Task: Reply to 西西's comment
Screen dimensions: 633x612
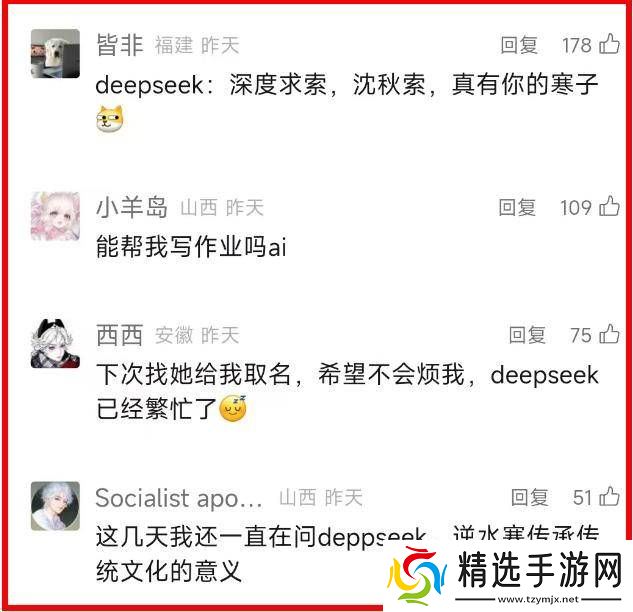Action: click(x=527, y=335)
